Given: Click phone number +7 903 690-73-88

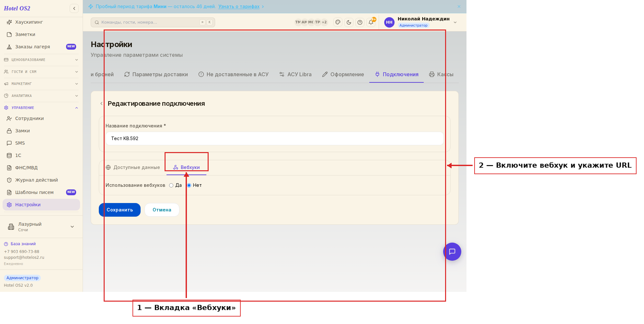Looking at the screenshot, I should click(x=21, y=252).
